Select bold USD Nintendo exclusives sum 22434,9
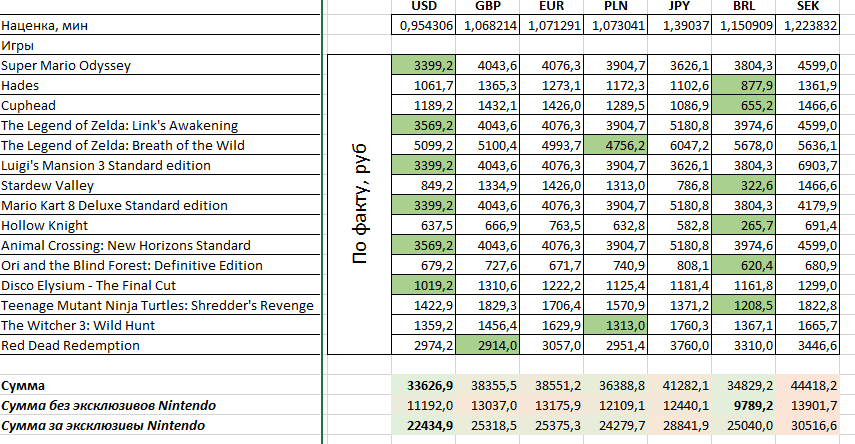The height and width of the screenshot is (444, 855). click(x=424, y=425)
